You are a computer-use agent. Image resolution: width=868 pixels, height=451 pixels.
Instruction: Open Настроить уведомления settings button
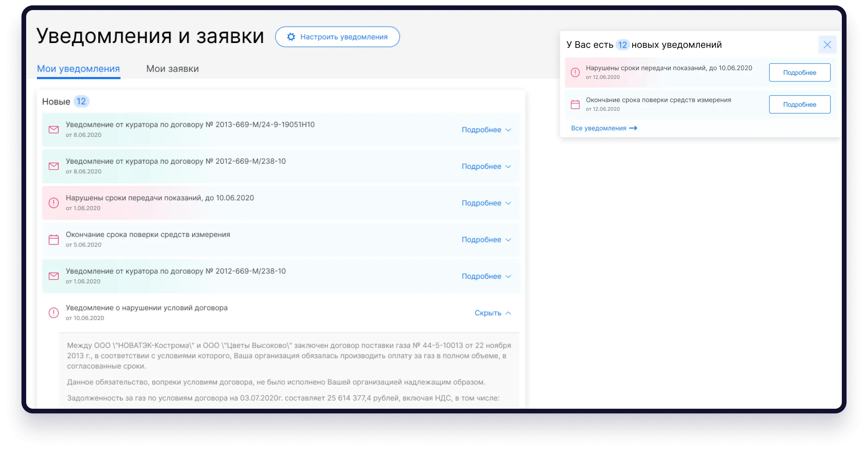(x=337, y=37)
